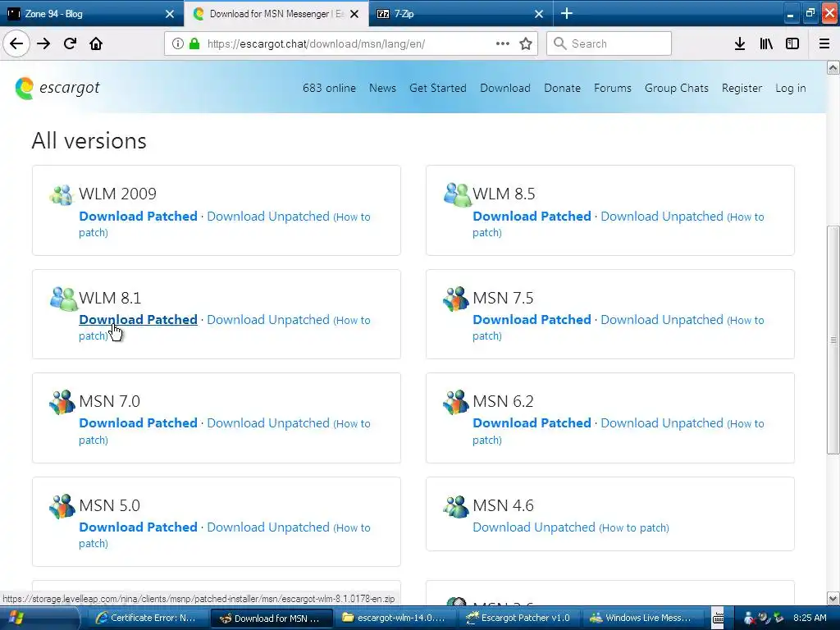Click the MSN 5.0 icon
This screenshot has width=840, height=630.
[62, 505]
